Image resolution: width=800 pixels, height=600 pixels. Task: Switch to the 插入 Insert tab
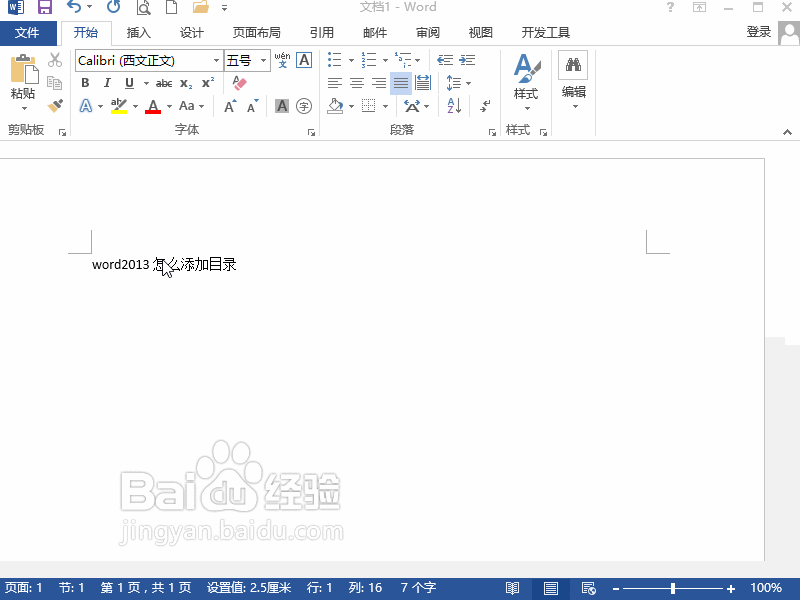139,33
